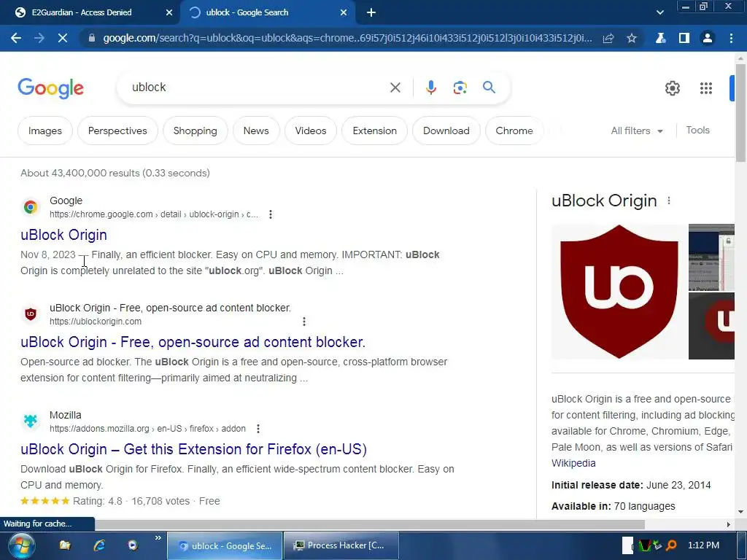
Task: Bookmark this page with the star icon
Action: (632, 38)
